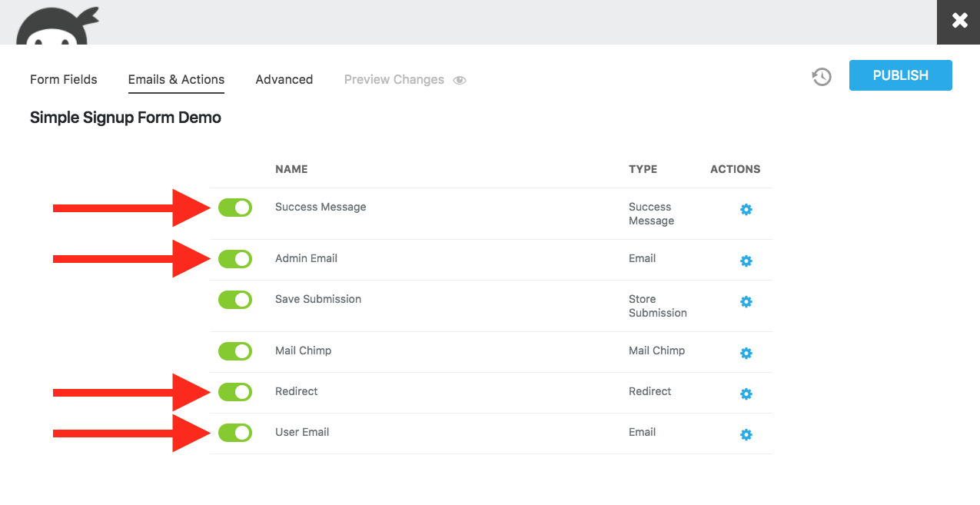
Task: Close the form builder with X
Action: coord(959,22)
